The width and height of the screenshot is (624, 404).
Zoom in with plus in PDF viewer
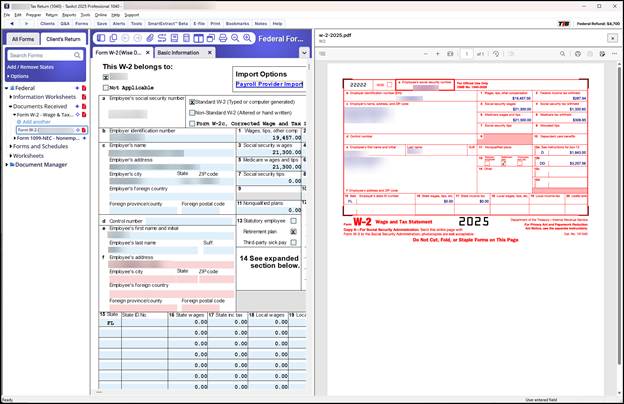pos(438,54)
